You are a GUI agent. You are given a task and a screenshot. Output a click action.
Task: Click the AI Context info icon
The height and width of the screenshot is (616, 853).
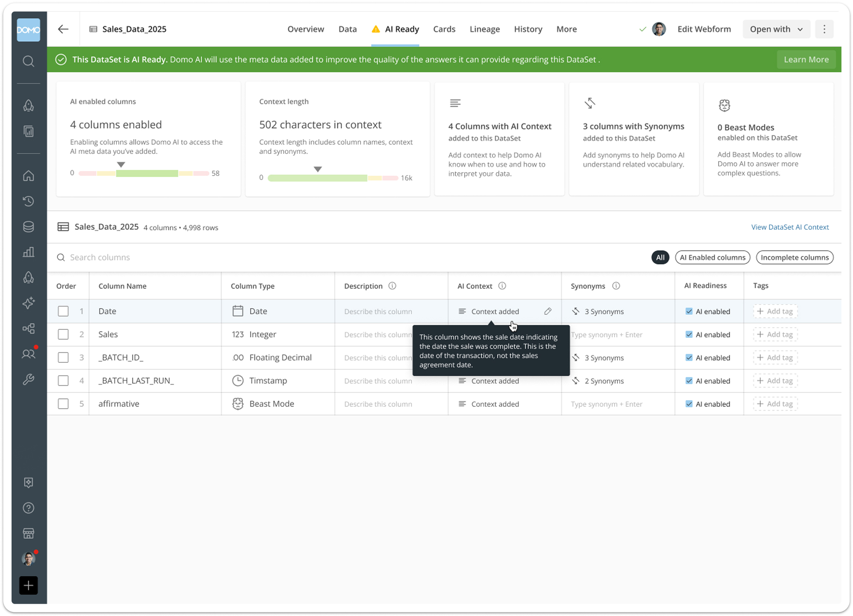[502, 286]
